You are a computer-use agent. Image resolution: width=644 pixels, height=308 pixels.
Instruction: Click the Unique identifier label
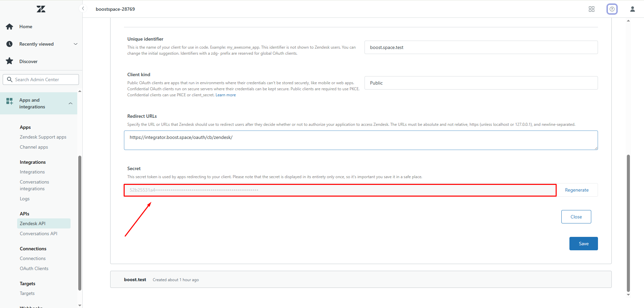(145, 39)
